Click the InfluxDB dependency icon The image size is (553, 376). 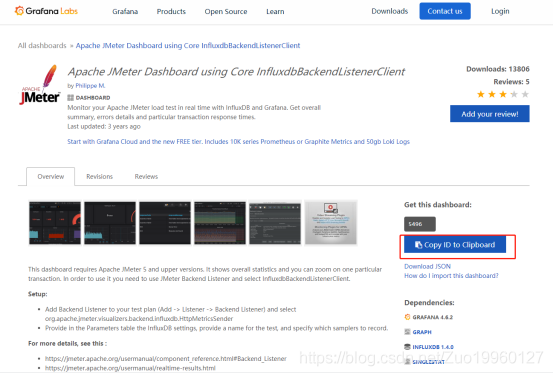coord(407,347)
